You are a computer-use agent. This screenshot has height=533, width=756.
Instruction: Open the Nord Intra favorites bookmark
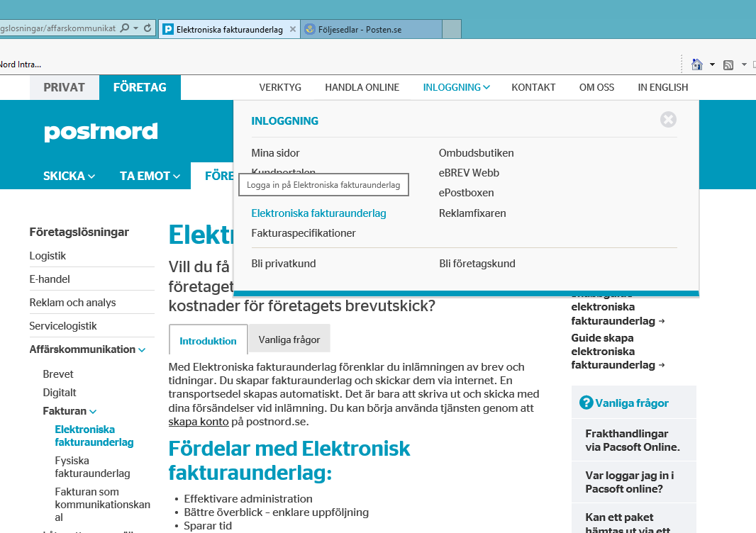21,64
